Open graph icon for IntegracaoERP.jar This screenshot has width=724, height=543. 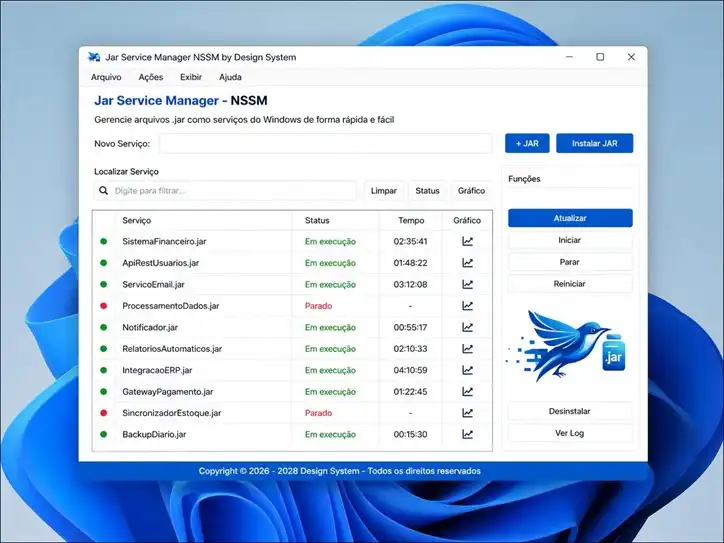pyautogui.click(x=467, y=370)
